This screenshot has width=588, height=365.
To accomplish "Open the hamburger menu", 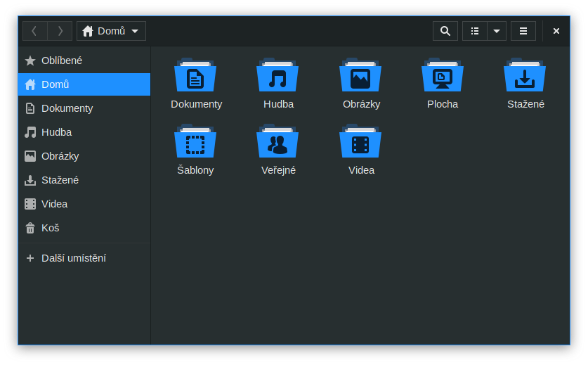I will click(523, 31).
